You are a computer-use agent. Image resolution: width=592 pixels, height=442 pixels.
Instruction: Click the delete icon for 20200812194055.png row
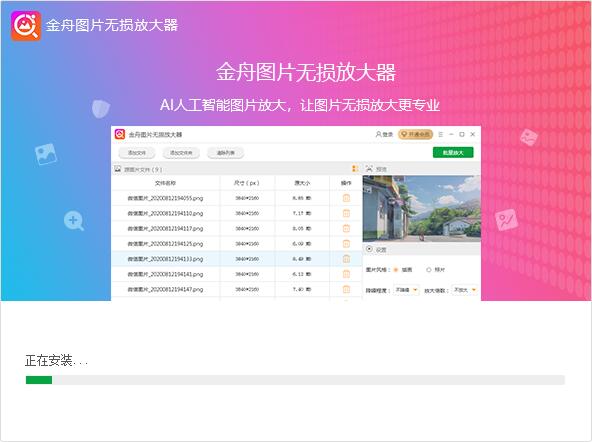click(x=346, y=198)
